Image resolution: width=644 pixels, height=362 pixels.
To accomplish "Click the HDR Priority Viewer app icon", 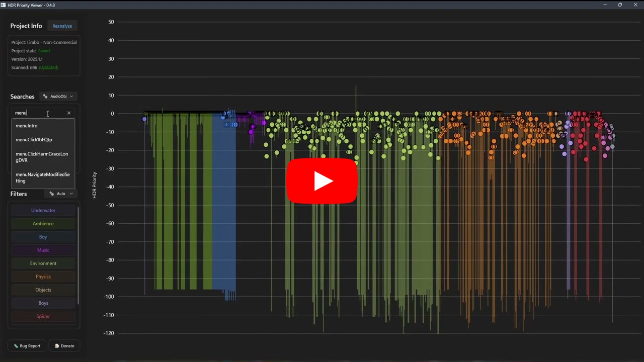I will 4,5.
